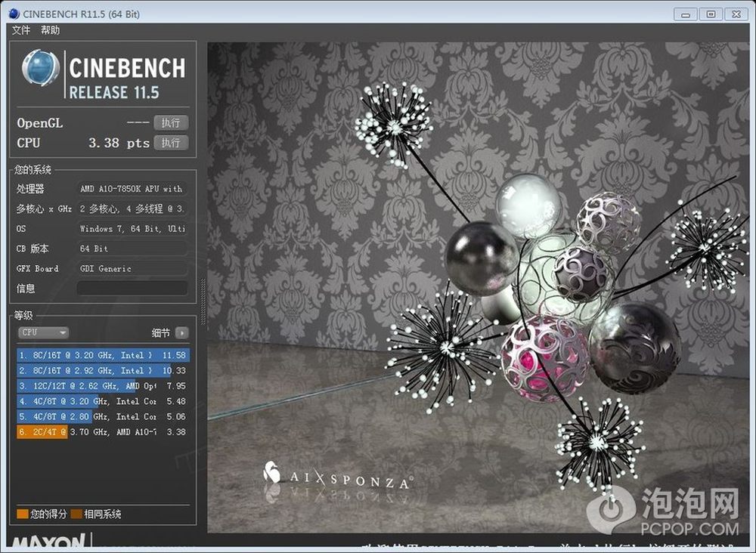Open the 文件 menu
The height and width of the screenshot is (553, 756).
[x=21, y=30]
